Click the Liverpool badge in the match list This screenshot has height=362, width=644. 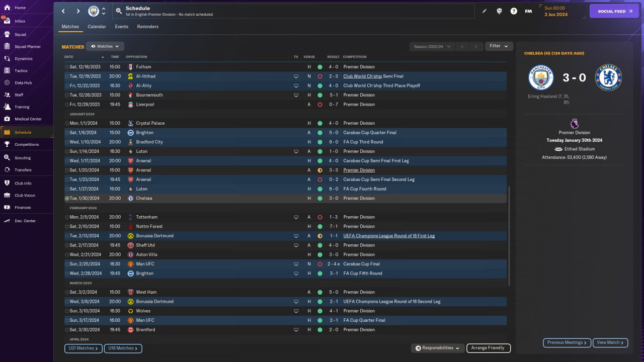[x=131, y=105]
